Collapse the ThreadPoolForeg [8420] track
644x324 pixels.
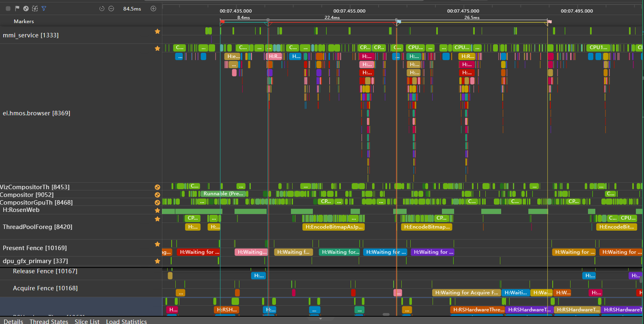coord(37,227)
